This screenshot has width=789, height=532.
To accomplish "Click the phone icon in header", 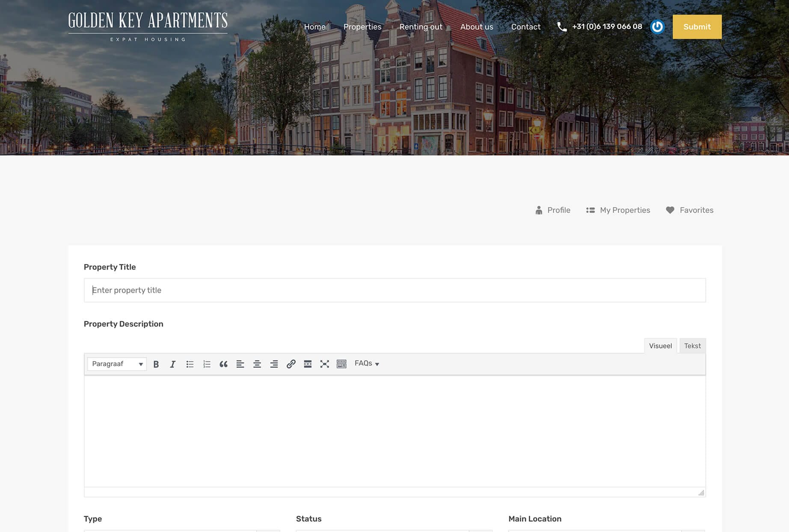I will tap(562, 27).
